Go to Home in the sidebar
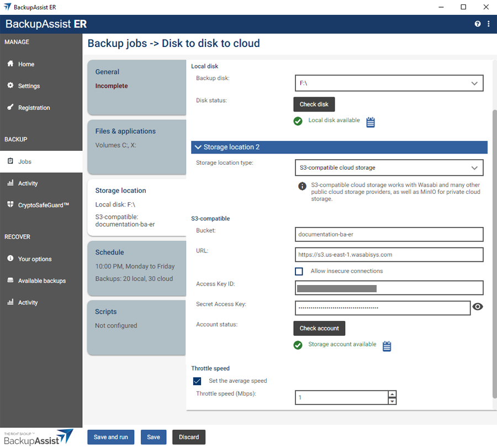This screenshot has height=448, width=497. coord(26,64)
